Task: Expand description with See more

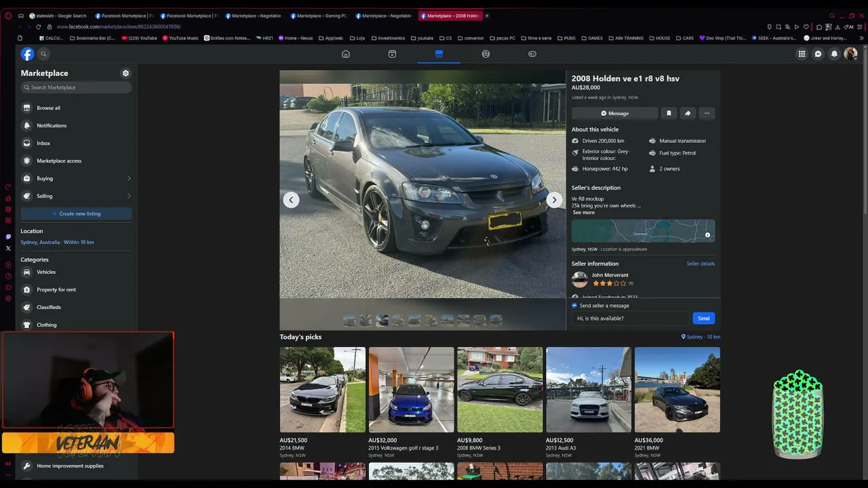Action: coord(584,212)
